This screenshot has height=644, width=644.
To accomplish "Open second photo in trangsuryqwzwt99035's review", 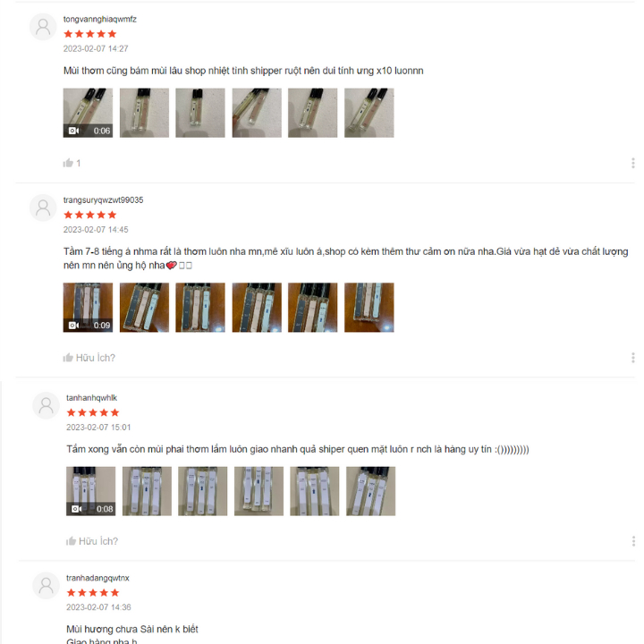I will point(144,308).
